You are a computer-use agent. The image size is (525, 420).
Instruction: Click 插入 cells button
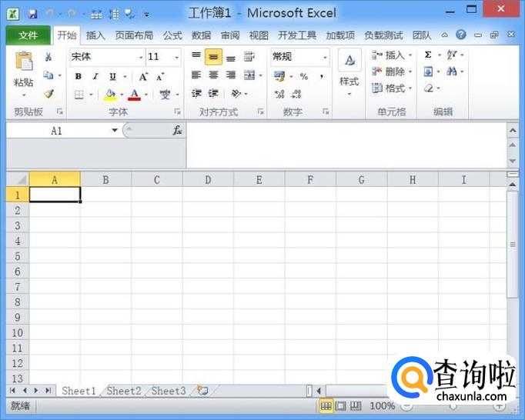tap(392, 55)
